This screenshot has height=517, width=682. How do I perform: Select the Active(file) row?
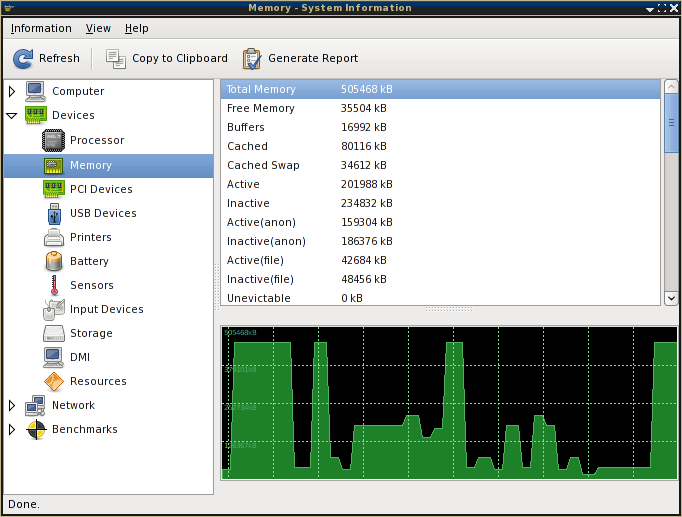[x=441, y=260]
